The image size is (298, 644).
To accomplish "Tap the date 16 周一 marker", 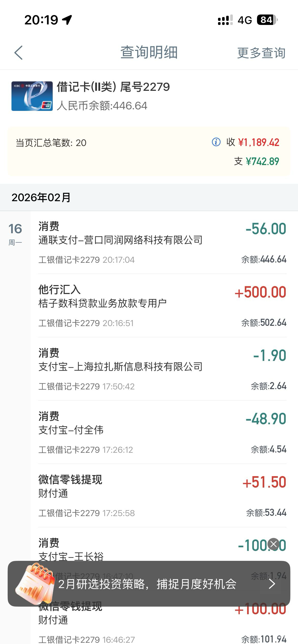I will pos(15,234).
